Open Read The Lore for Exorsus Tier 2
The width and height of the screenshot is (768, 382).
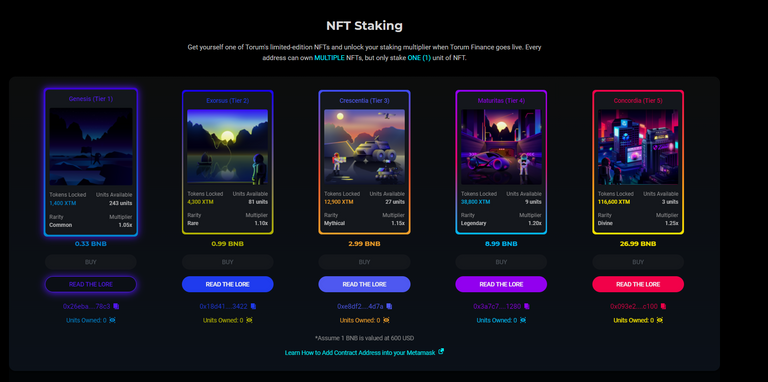point(227,285)
